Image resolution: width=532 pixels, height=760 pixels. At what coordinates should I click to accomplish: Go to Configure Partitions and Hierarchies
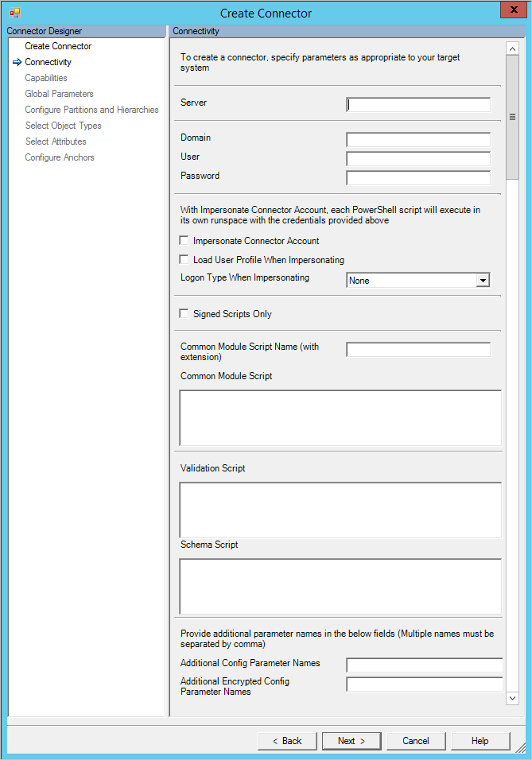click(91, 110)
